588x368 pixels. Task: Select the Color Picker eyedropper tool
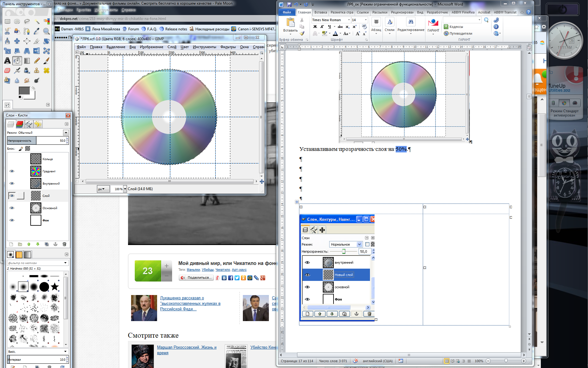37,31
